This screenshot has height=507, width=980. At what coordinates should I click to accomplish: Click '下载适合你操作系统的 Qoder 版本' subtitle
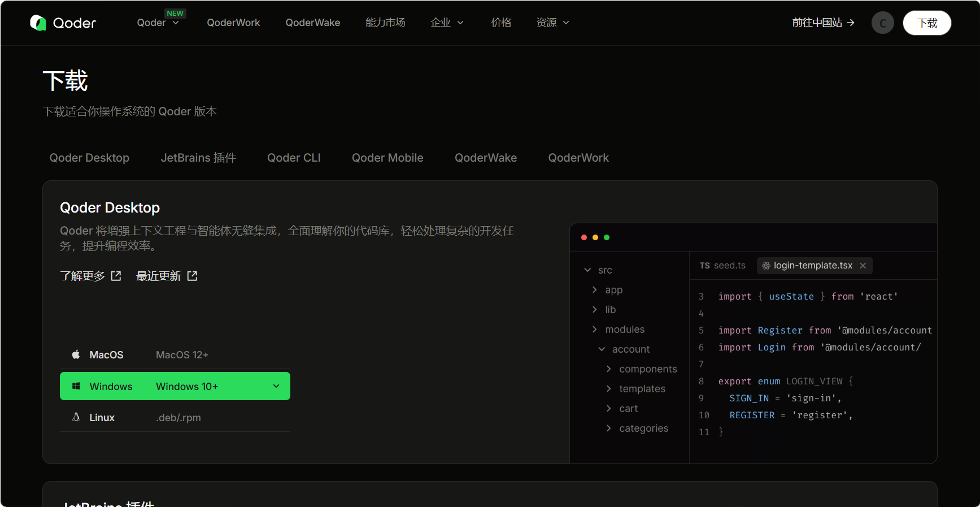[x=130, y=111]
